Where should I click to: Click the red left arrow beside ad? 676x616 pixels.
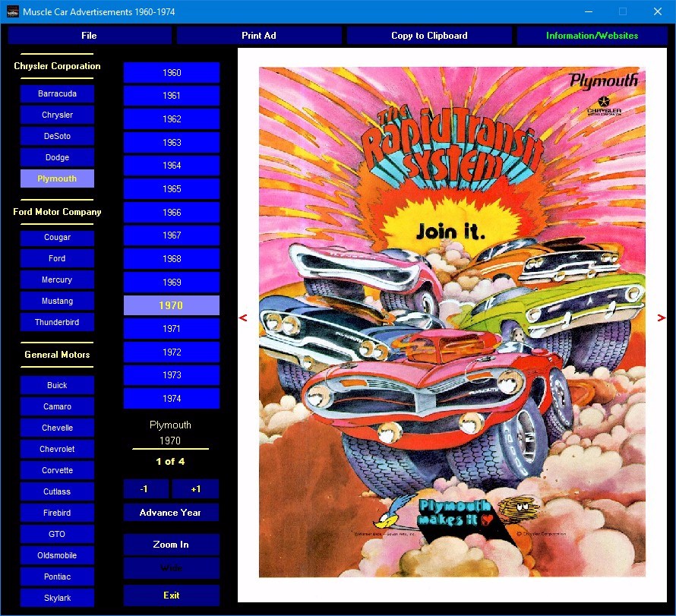click(243, 318)
